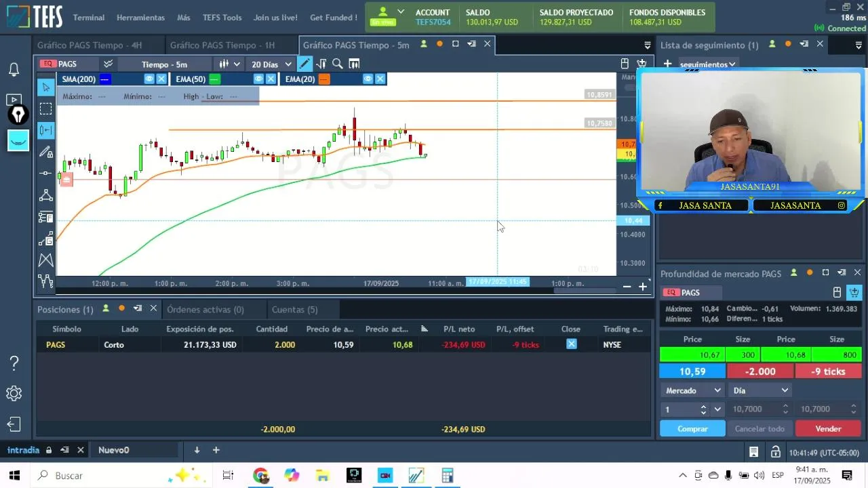868x488 pixels.
Task: Open the Gann tools icon
Action: tap(45, 239)
